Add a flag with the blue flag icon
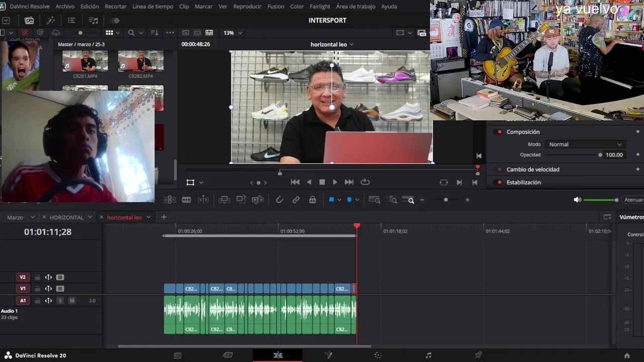Image resolution: width=644 pixels, height=362 pixels. tap(332, 200)
